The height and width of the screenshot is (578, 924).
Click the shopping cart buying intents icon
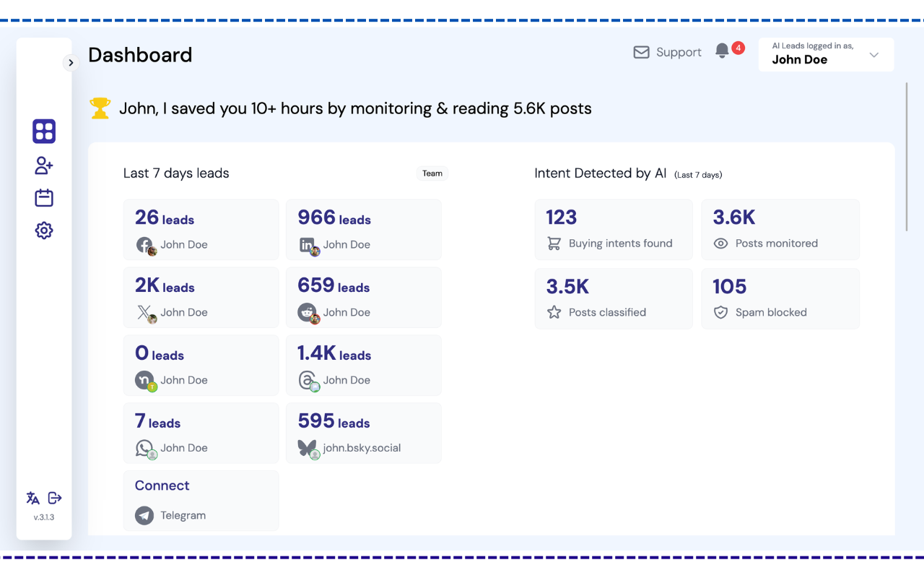[x=554, y=243]
